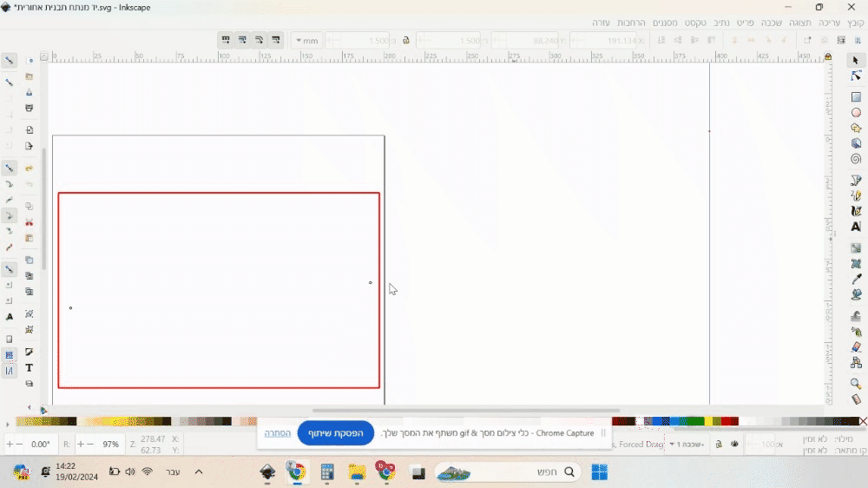
Task: Open Text and Font dialog T icon
Action: [30, 368]
